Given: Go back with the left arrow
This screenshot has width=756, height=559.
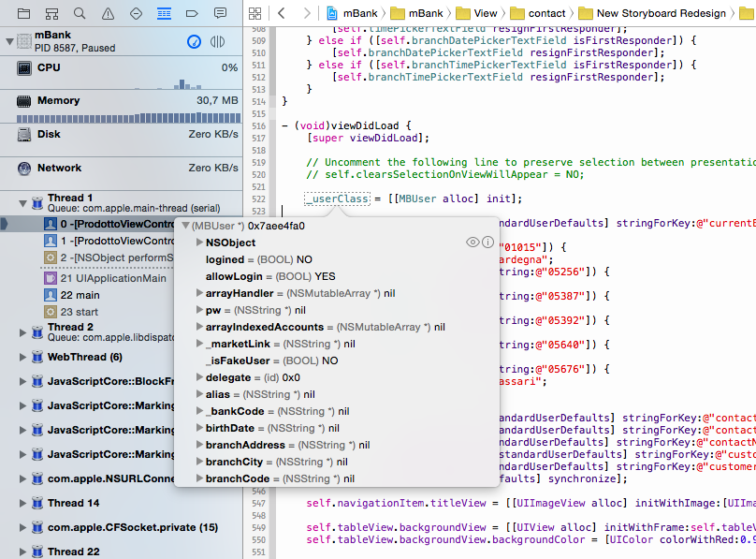Looking at the screenshot, I should pos(282,13).
